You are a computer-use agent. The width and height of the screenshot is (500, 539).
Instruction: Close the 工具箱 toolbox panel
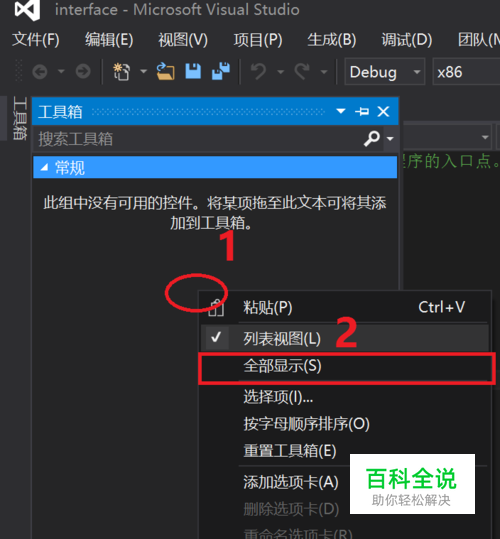383,111
